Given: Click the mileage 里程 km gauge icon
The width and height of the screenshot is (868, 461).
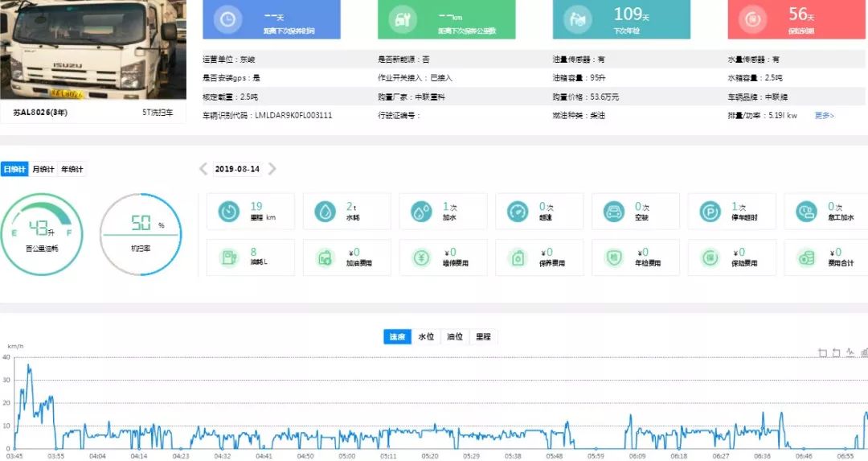Looking at the screenshot, I should [228, 212].
